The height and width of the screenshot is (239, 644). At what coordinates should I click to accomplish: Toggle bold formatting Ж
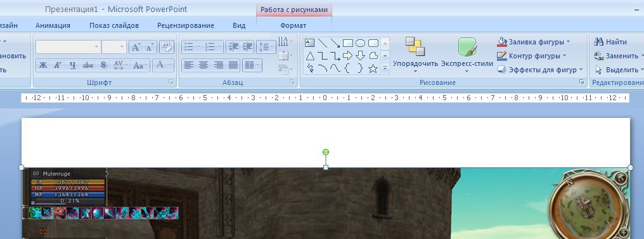tap(43, 65)
